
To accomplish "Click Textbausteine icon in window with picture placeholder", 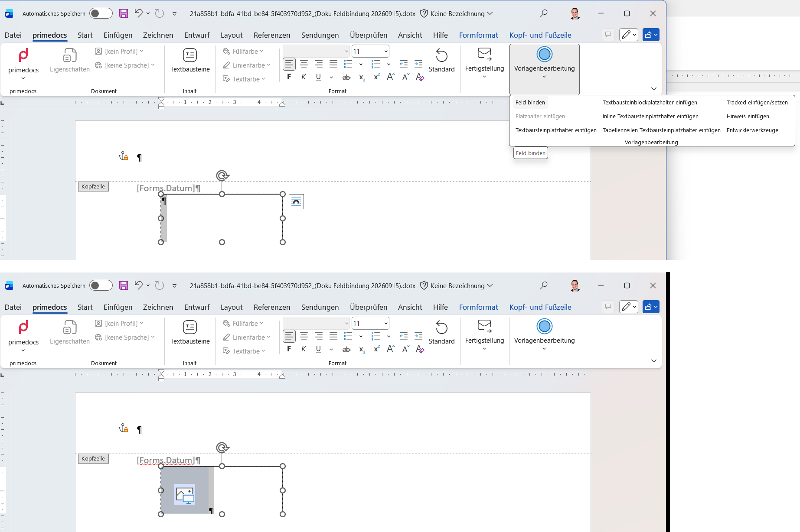I will pos(190,327).
